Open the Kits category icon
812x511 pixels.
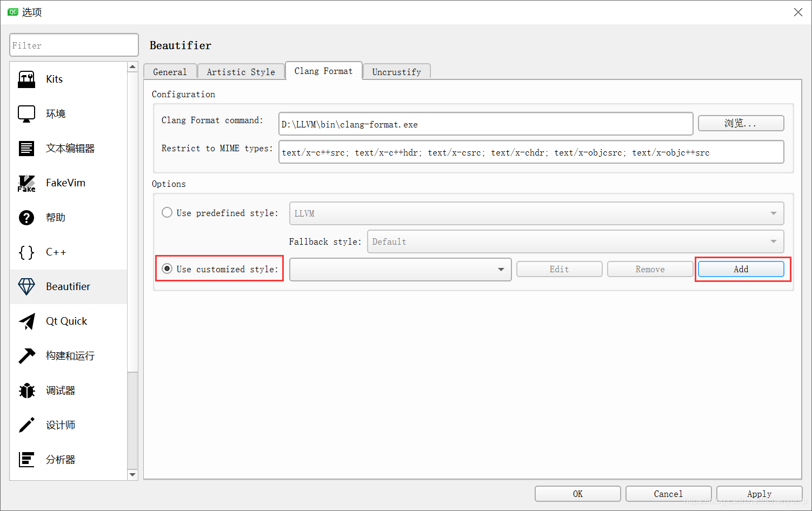pos(26,79)
